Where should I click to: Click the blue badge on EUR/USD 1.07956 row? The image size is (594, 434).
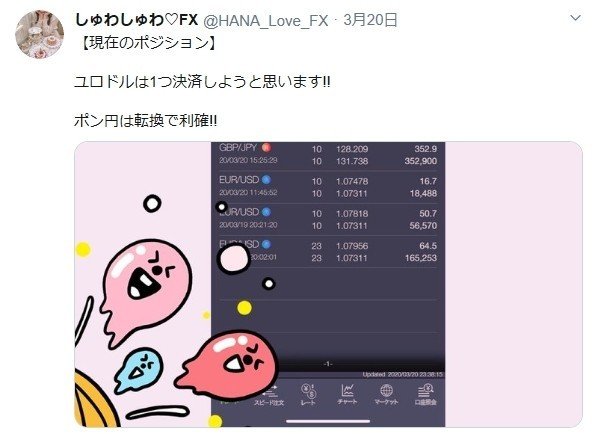[266, 244]
